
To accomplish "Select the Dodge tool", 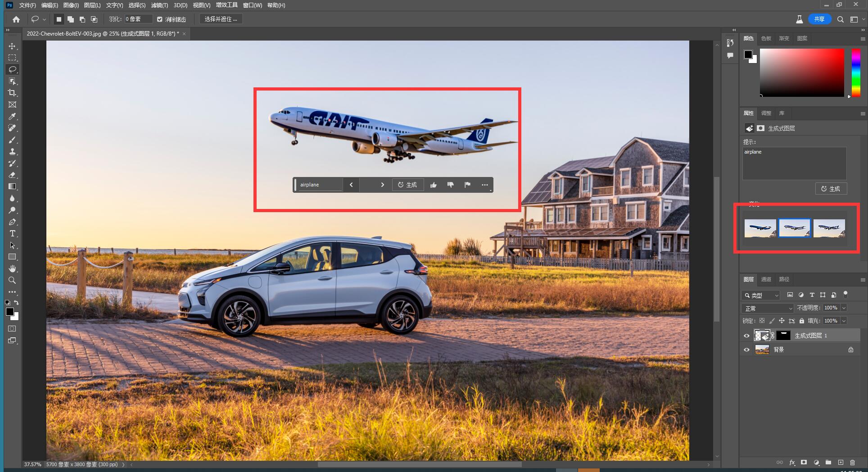I will click(12, 210).
